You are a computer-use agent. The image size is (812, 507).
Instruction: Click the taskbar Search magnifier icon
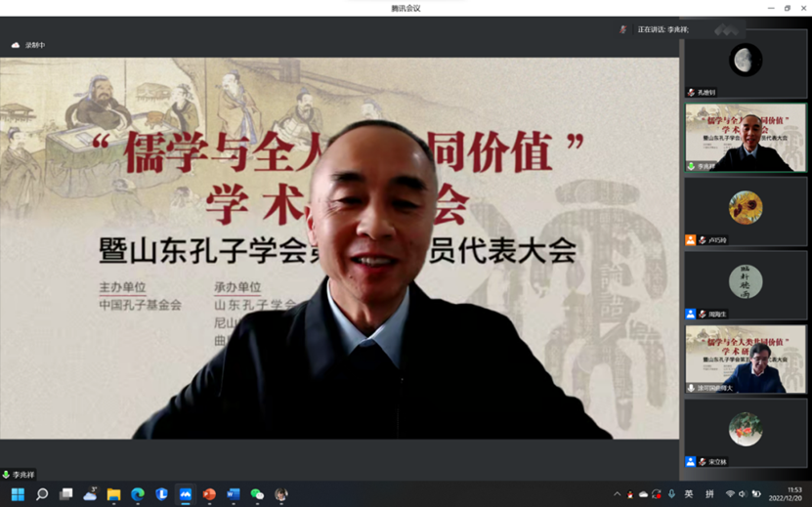point(42,494)
